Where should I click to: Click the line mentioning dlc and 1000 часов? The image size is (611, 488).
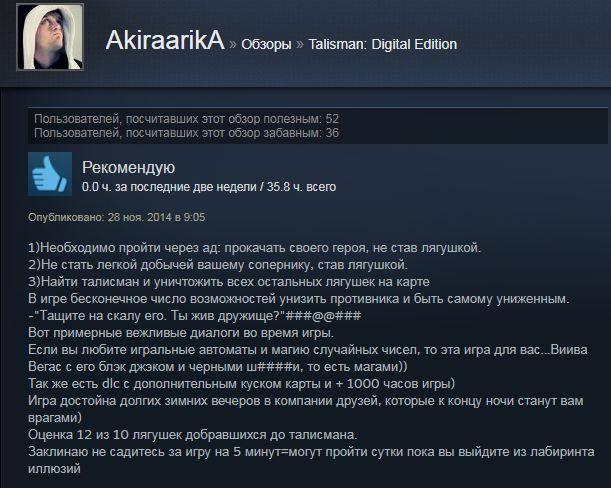[x=241, y=384]
